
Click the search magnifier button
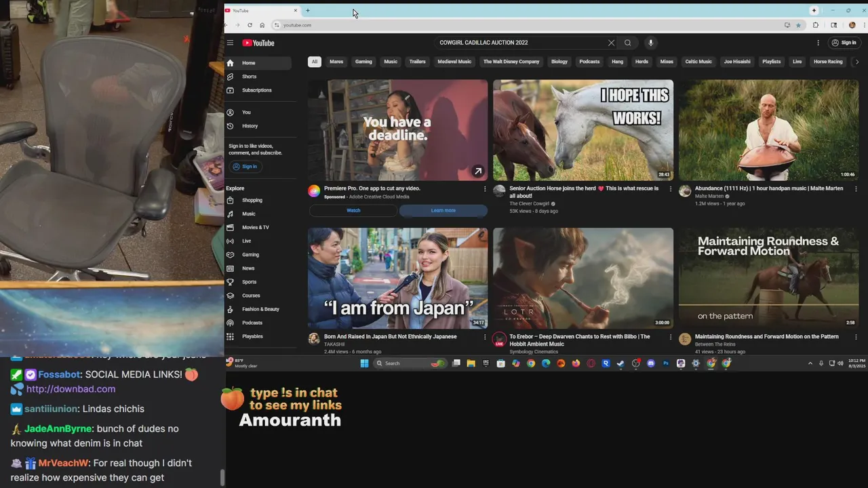pos(628,43)
